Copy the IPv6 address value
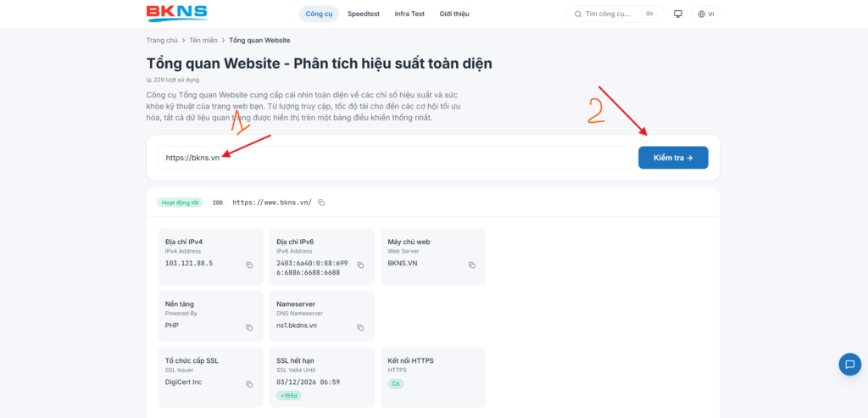The width and height of the screenshot is (868, 418). [x=360, y=265]
